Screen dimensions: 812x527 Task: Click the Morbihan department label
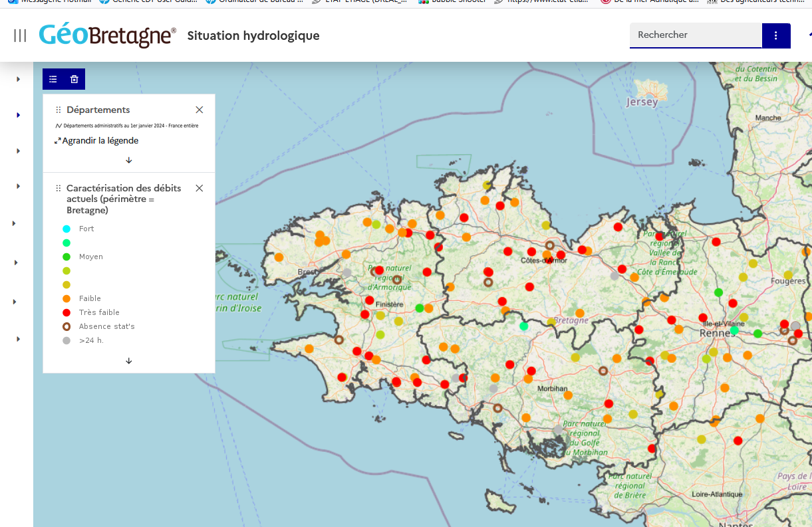(553, 388)
